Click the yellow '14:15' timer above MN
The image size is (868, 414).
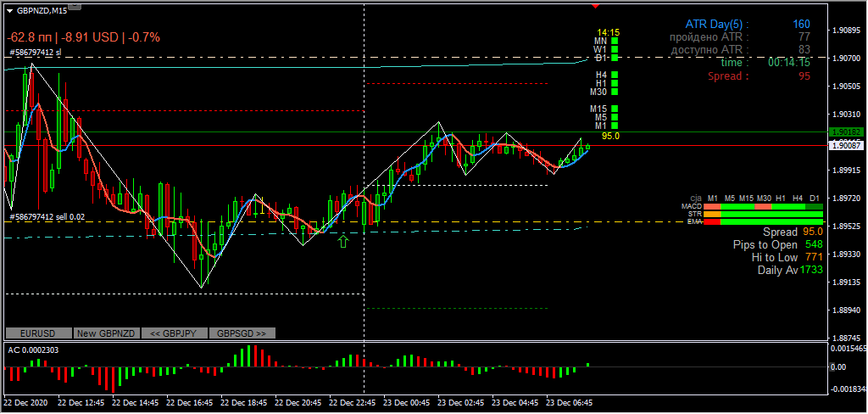pyautogui.click(x=608, y=33)
